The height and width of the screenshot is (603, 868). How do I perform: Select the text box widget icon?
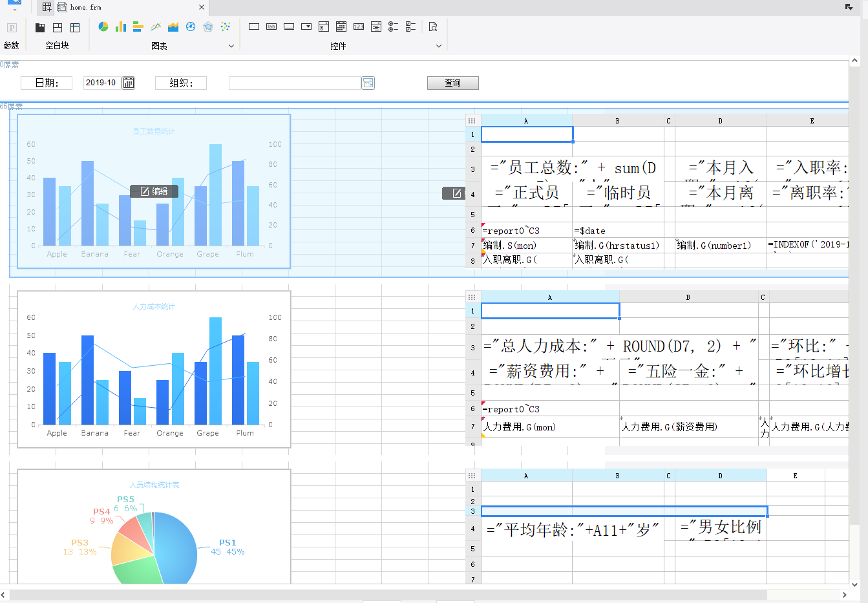(254, 26)
